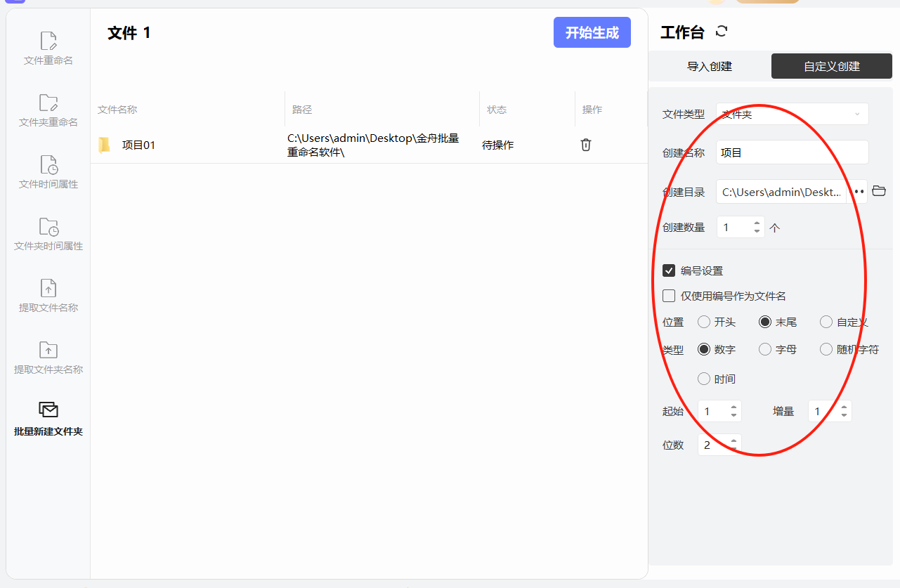Click the C:\Users\admin\Desktop path cell
The width and height of the screenshot is (900, 588).
coord(373,145)
